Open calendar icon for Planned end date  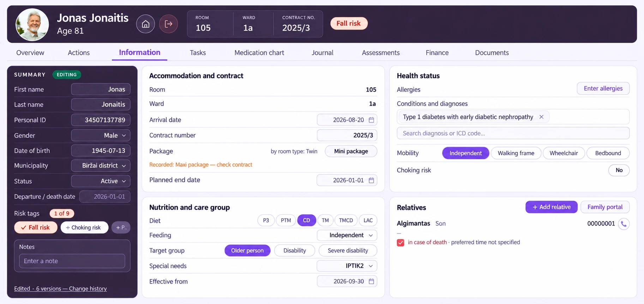[371, 180]
